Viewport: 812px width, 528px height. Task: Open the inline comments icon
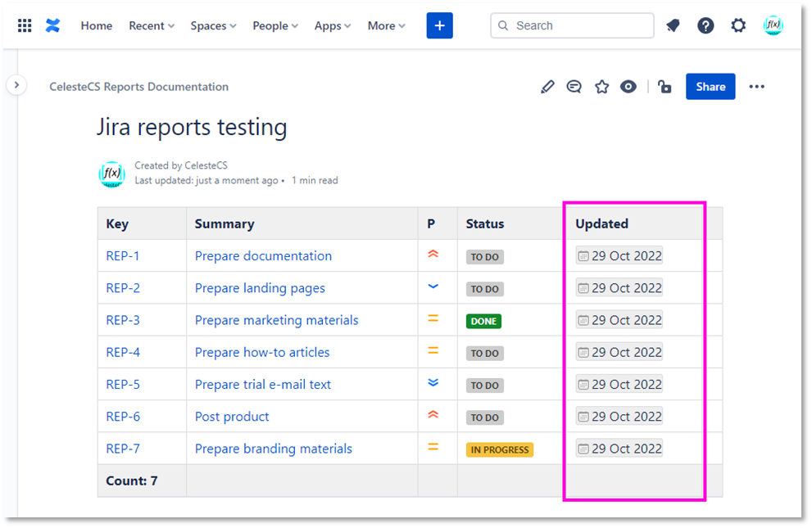coord(574,87)
